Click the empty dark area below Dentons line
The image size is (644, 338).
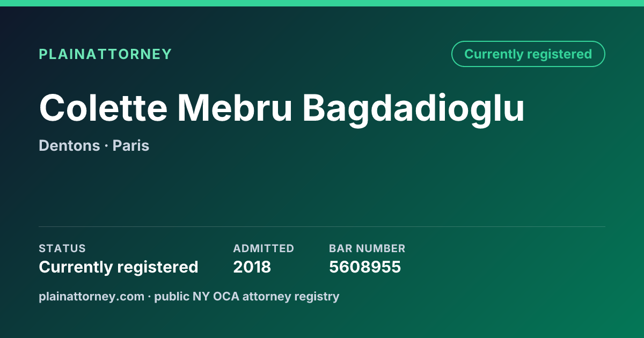(322, 188)
